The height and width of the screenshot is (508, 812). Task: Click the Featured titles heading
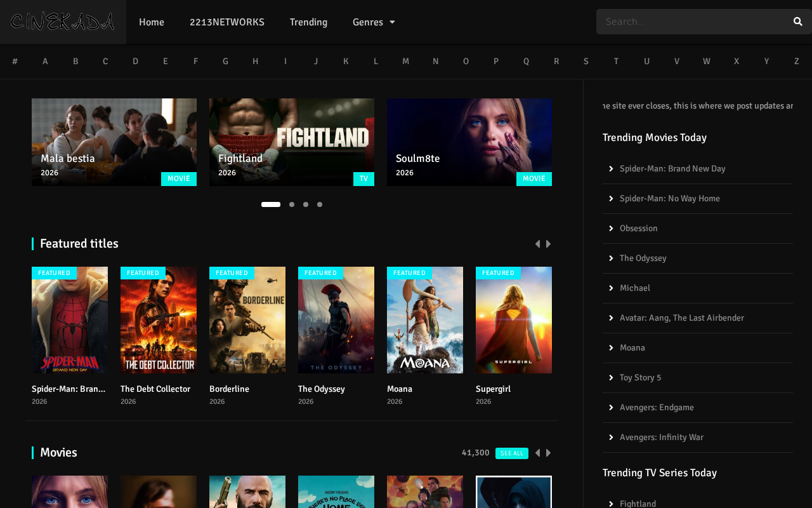pos(79,244)
